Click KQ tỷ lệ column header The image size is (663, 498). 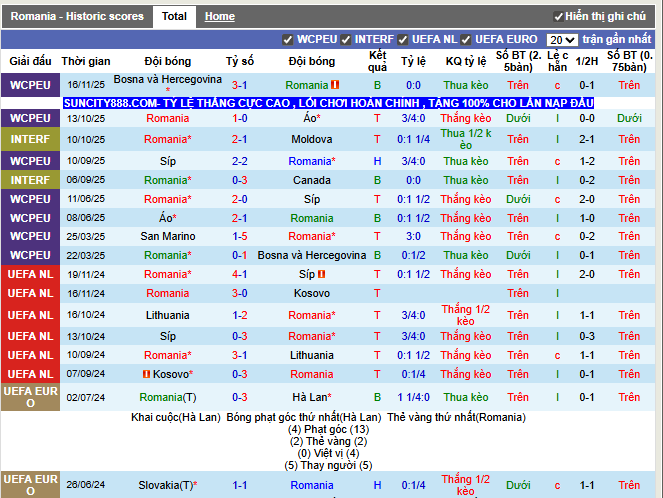point(466,61)
